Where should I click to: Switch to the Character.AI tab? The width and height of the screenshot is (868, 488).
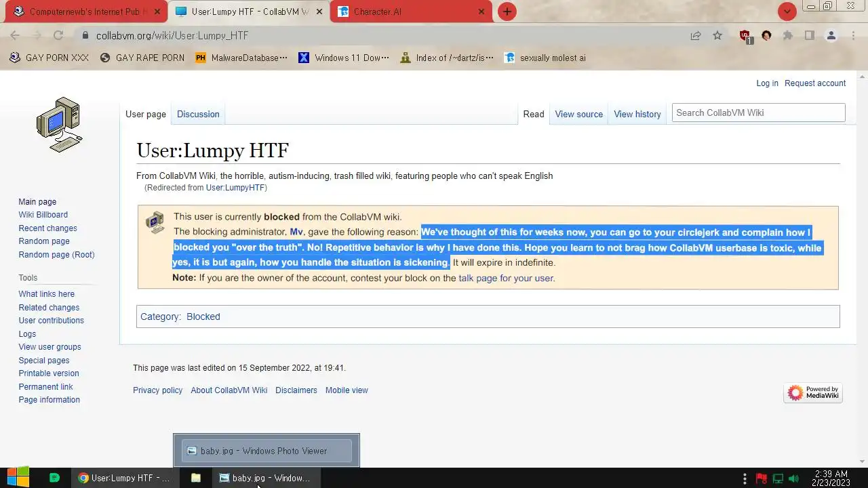click(410, 12)
